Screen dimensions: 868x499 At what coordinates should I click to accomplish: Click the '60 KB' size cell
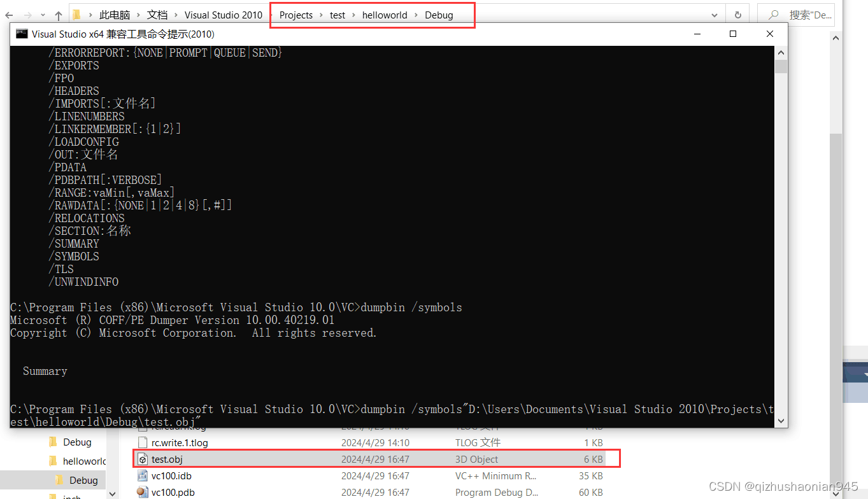[x=590, y=492]
